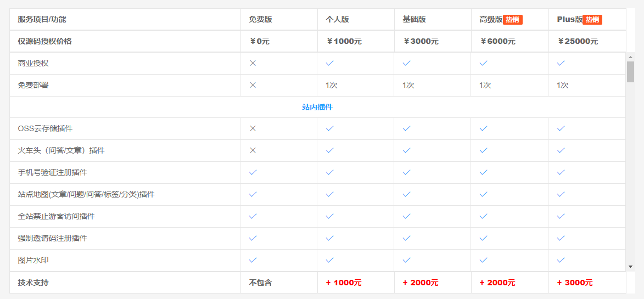
Task: Click the ￥25000元 Plus版 price
Action: (x=578, y=41)
